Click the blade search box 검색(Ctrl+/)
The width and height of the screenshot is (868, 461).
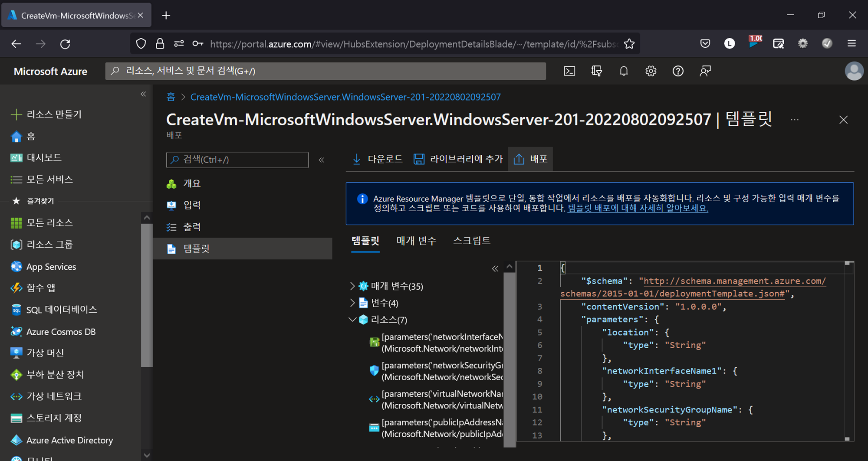(237, 160)
